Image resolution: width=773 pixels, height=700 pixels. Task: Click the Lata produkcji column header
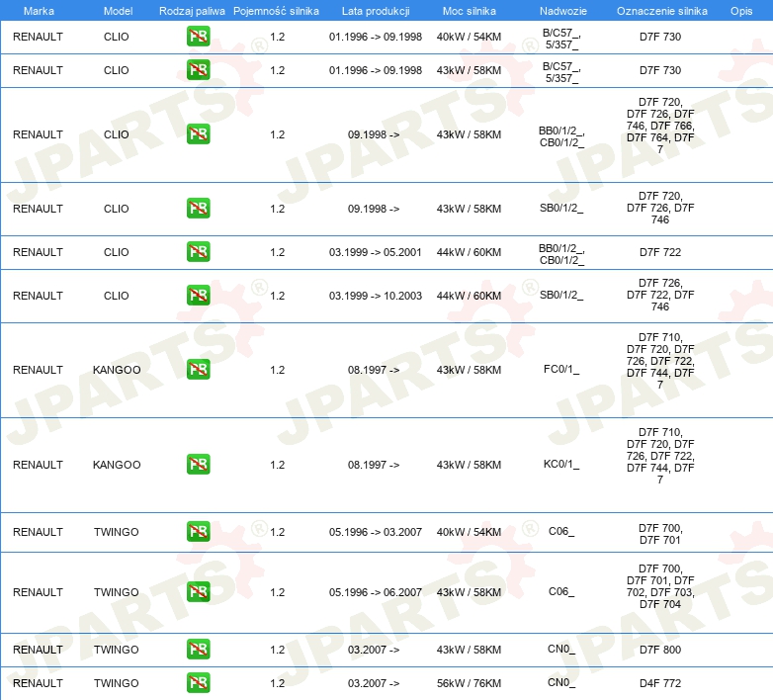click(376, 11)
